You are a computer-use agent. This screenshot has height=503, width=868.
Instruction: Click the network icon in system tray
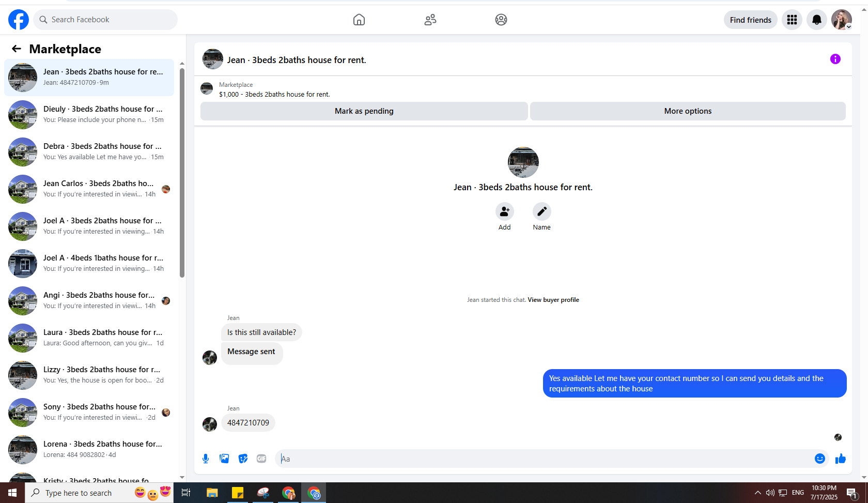tap(783, 493)
